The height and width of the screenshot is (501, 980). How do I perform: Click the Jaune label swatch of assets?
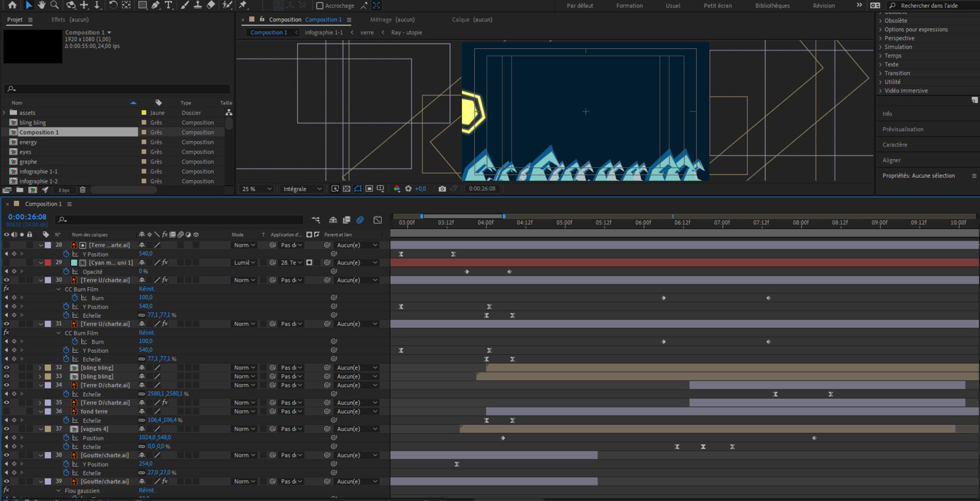click(x=144, y=113)
